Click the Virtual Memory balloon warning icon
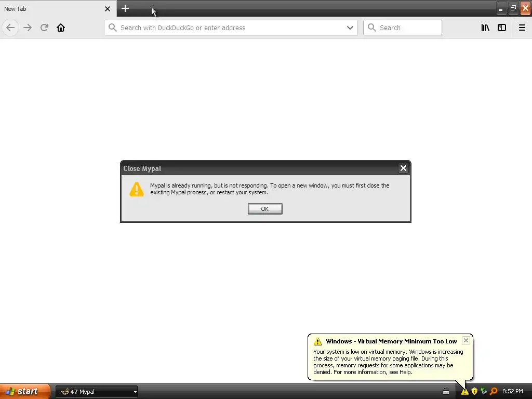532x399 pixels. tap(317, 341)
